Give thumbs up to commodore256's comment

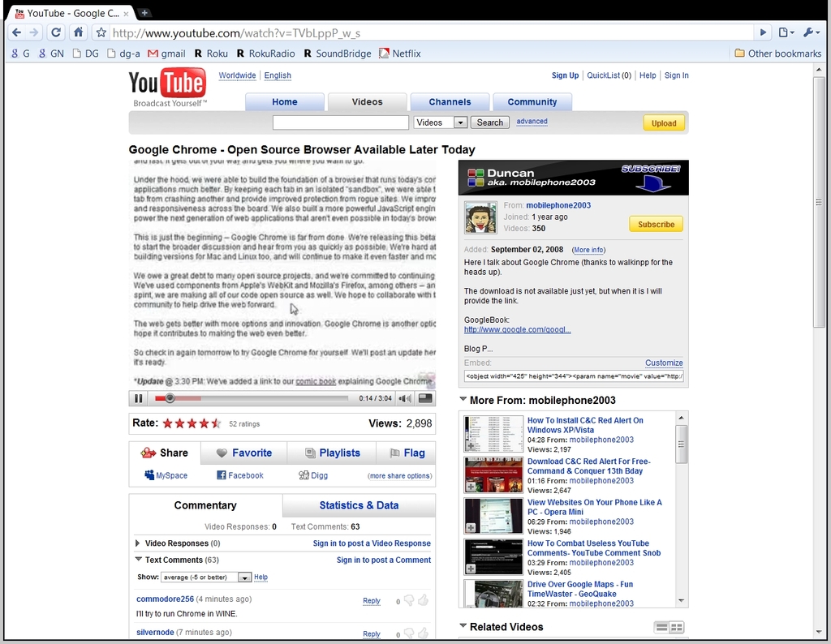[423, 600]
